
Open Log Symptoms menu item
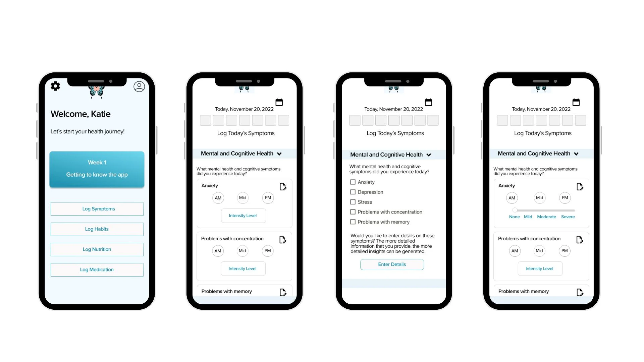click(96, 208)
